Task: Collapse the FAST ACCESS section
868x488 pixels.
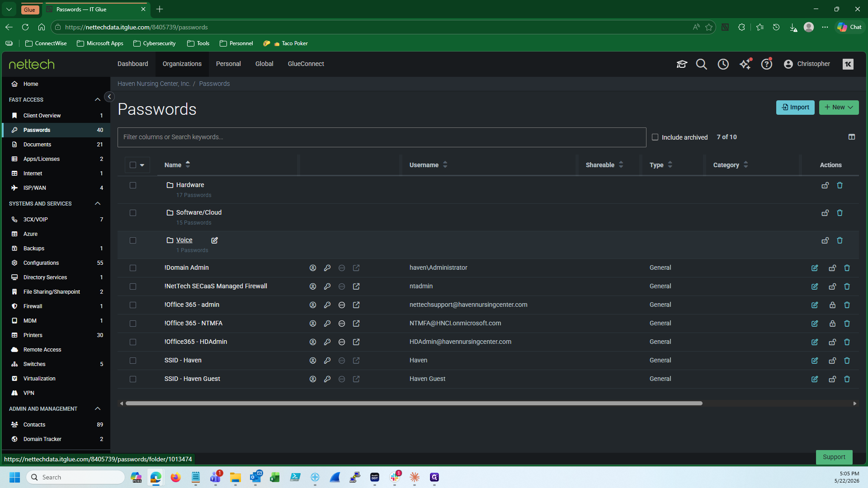Action: pyautogui.click(x=97, y=99)
